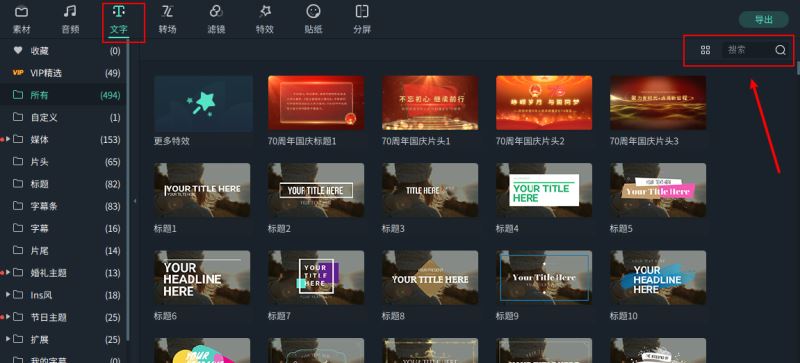The height and width of the screenshot is (363, 800).
Task: Open the 特效 effects tab
Action: tap(265, 19)
